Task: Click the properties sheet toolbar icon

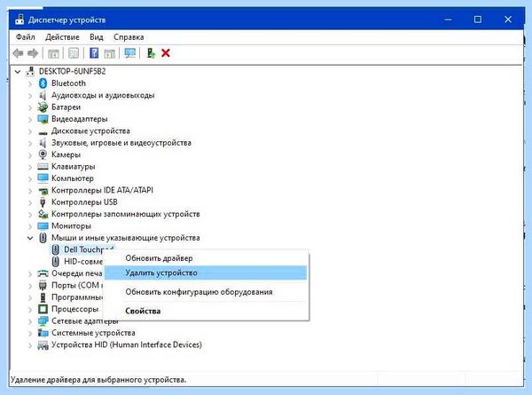Action: click(74, 53)
